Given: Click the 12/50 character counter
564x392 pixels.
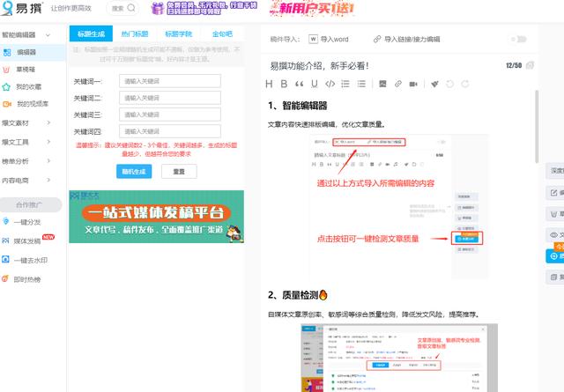Looking at the screenshot, I should tap(514, 65).
